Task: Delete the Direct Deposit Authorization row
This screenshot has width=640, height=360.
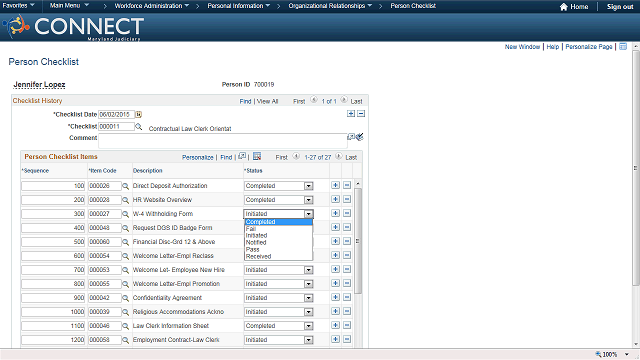Action: tap(347, 185)
